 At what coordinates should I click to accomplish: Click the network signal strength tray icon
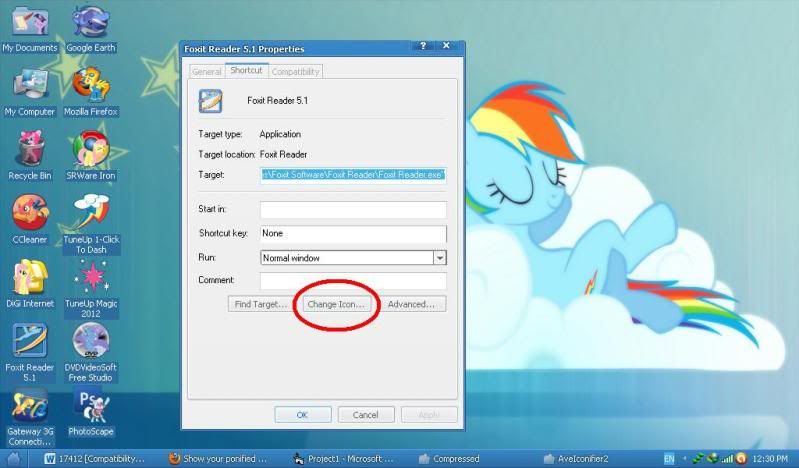coord(727,459)
